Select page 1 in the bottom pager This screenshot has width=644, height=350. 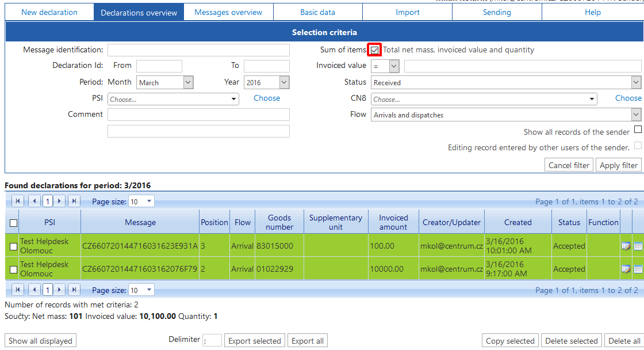(48, 290)
